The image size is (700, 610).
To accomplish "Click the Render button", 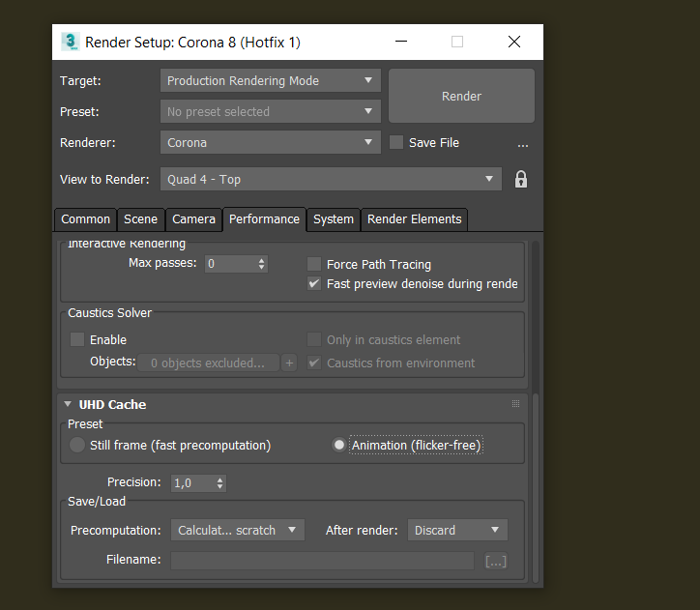I will coord(461,96).
